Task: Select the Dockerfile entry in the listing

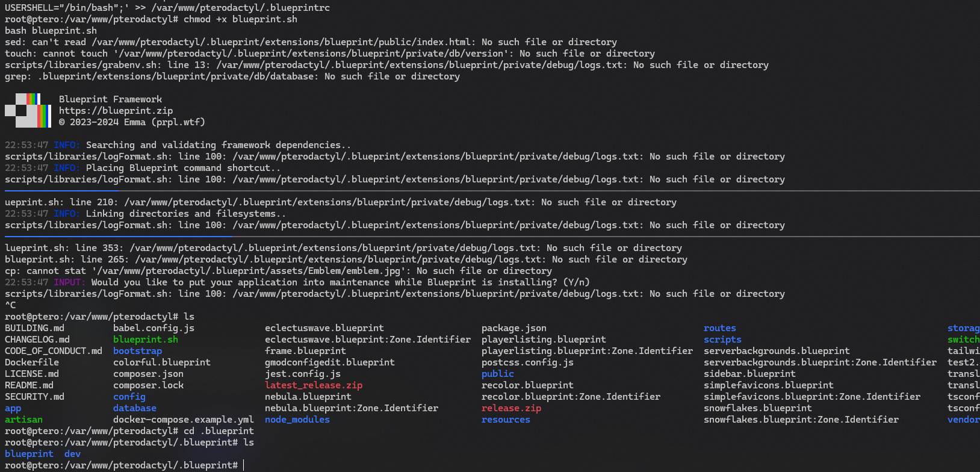Action: [32, 362]
